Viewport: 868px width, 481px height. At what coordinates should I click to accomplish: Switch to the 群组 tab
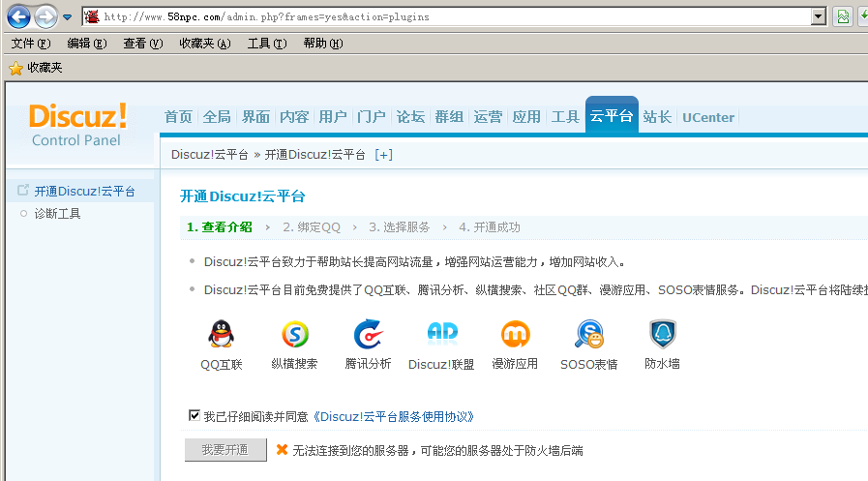click(x=449, y=117)
